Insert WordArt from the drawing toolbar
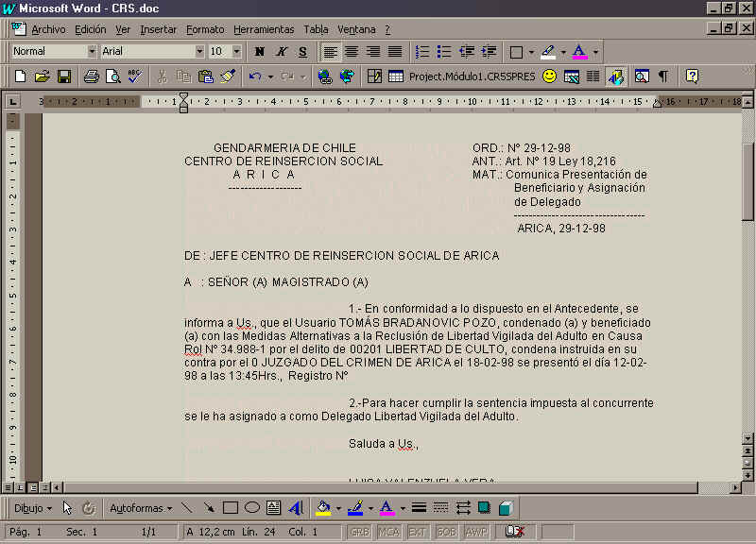 coord(296,508)
